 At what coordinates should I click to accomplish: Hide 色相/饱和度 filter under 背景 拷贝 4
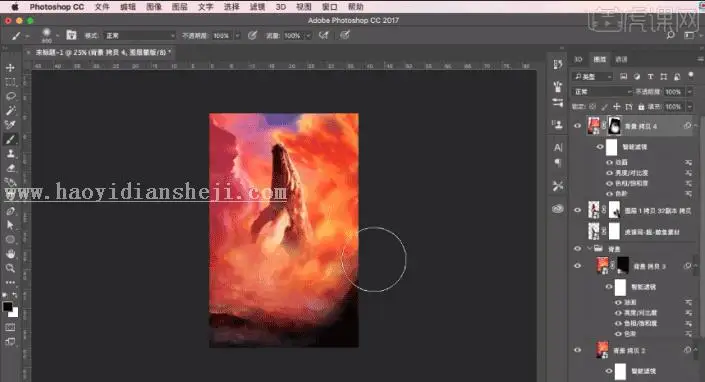[x=610, y=183]
